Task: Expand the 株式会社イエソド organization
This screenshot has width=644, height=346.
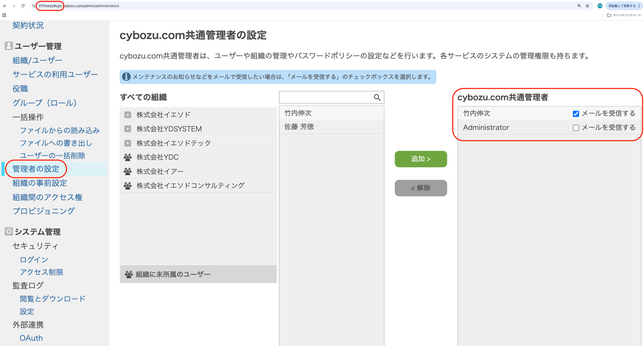Action: 128,115
